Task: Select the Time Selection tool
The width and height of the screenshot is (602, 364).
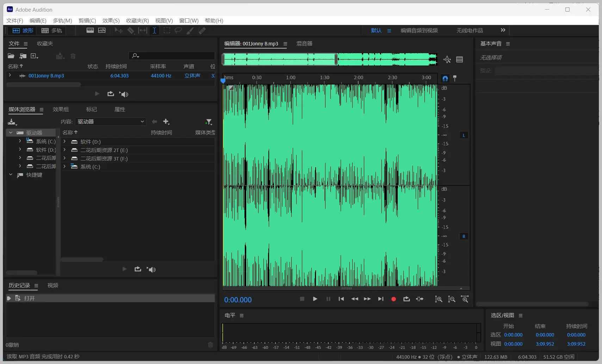Action: [154, 31]
